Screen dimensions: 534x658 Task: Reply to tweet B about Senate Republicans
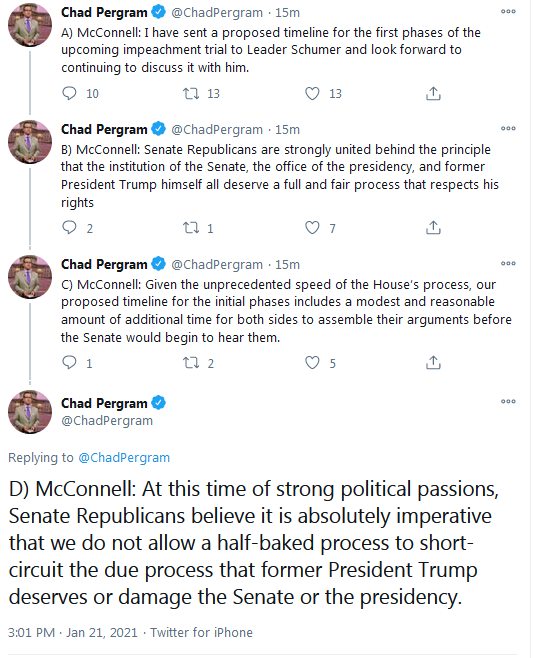click(69, 228)
